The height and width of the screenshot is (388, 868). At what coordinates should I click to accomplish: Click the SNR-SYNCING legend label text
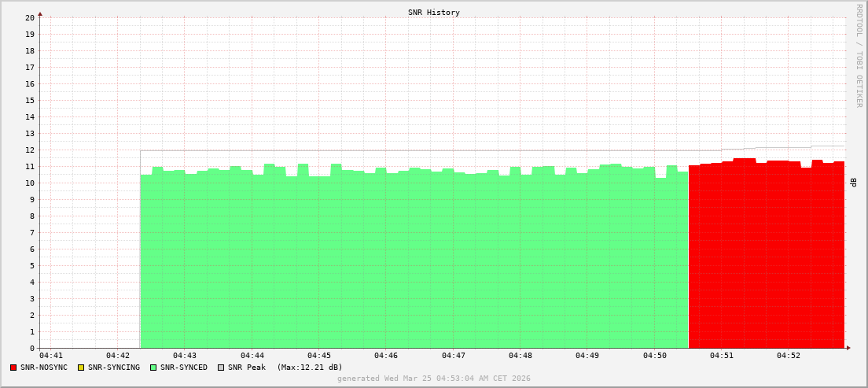click(113, 368)
